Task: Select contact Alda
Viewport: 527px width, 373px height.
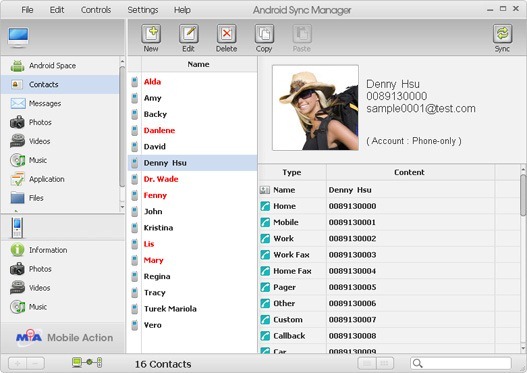Action: [192, 82]
